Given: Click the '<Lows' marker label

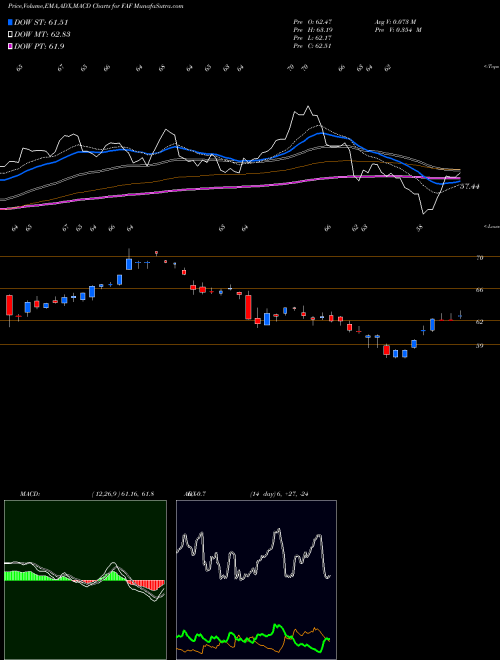Looking at the screenshot, I should click(x=491, y=226).
